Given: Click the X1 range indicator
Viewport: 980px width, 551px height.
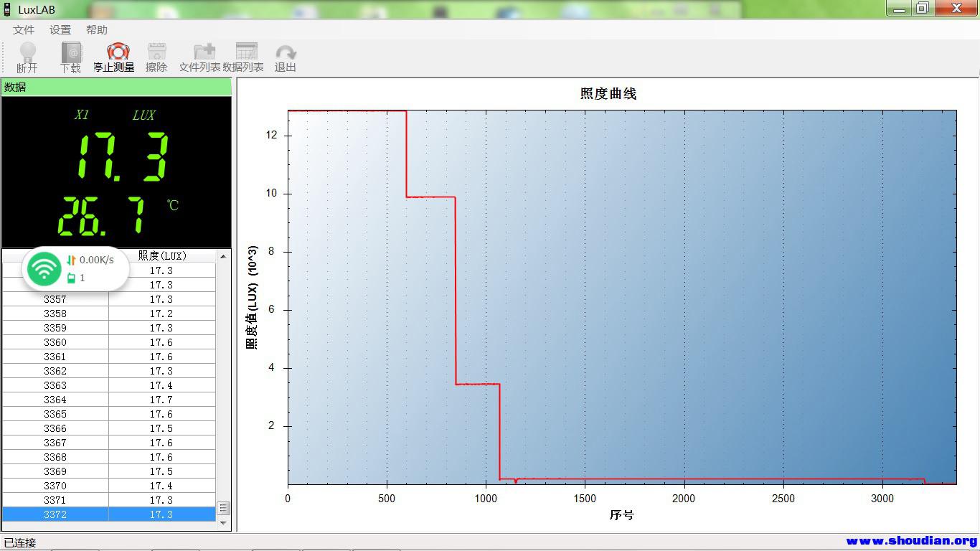Looking at the screenshot, I should click(x=82, y=115).
